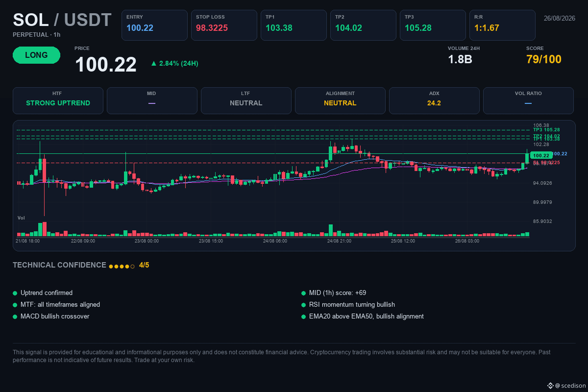Click the 102.28 price axis label
The height and width of the screenshot is (392, 588).
click(x=541, y=145)
